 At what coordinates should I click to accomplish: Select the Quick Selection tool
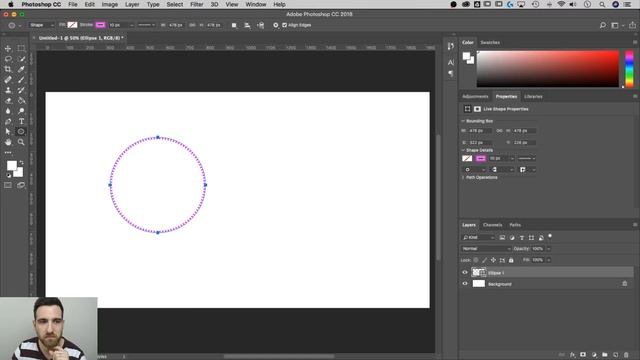pos(21,59)
